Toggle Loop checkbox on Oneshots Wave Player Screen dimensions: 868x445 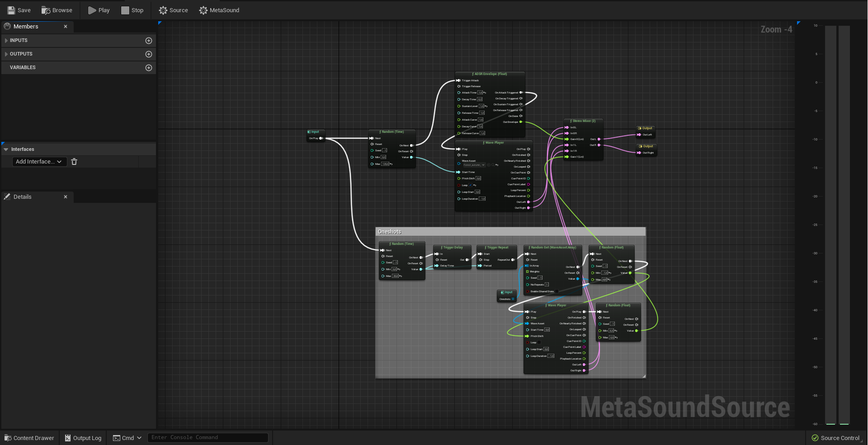(539, 342)
